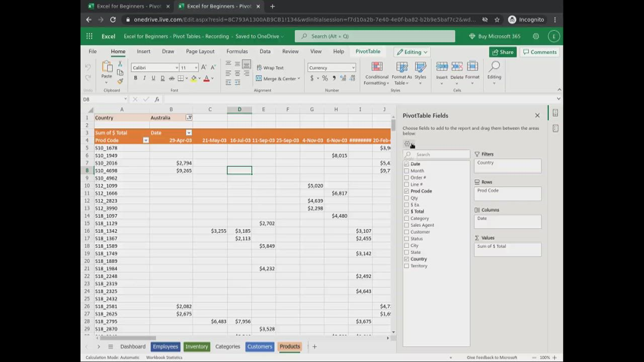Expand Merge & Center options
644x362 pixels.
click(298, 78)
